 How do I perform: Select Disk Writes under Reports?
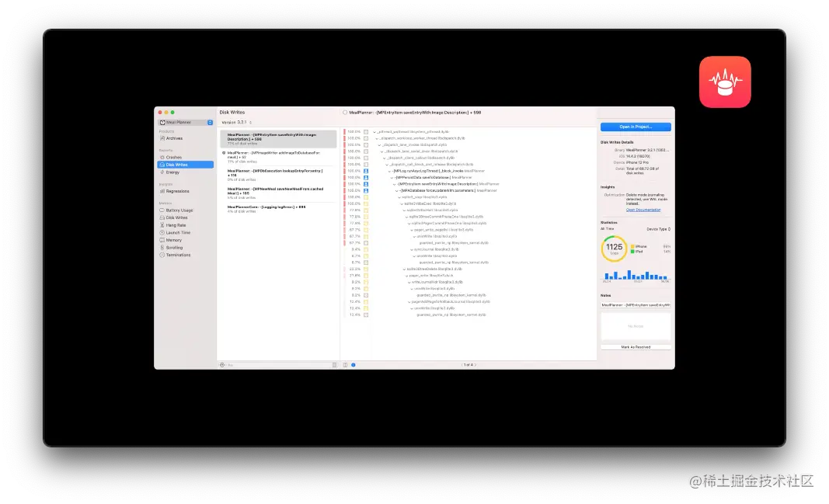[185, 165]
